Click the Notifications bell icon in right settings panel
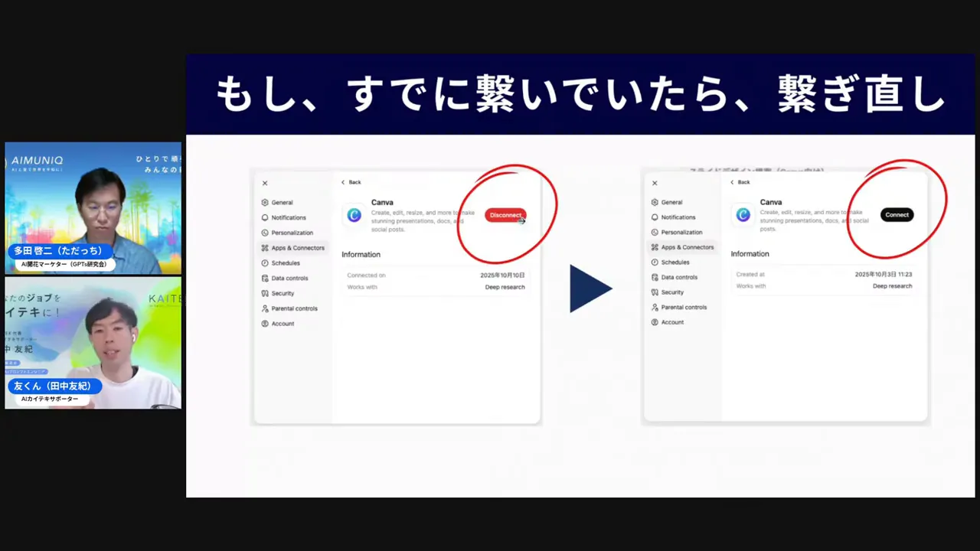This screenshot has width=980, height=551. [655, 217]
